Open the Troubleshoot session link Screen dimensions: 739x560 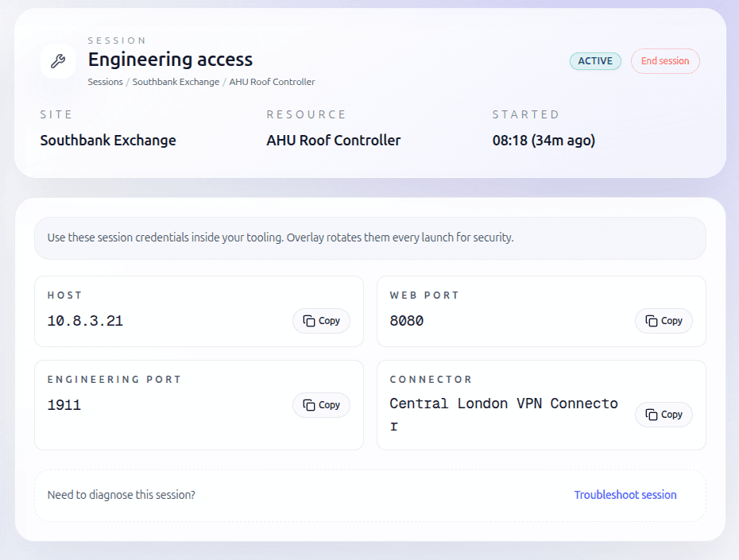[625, 495]
